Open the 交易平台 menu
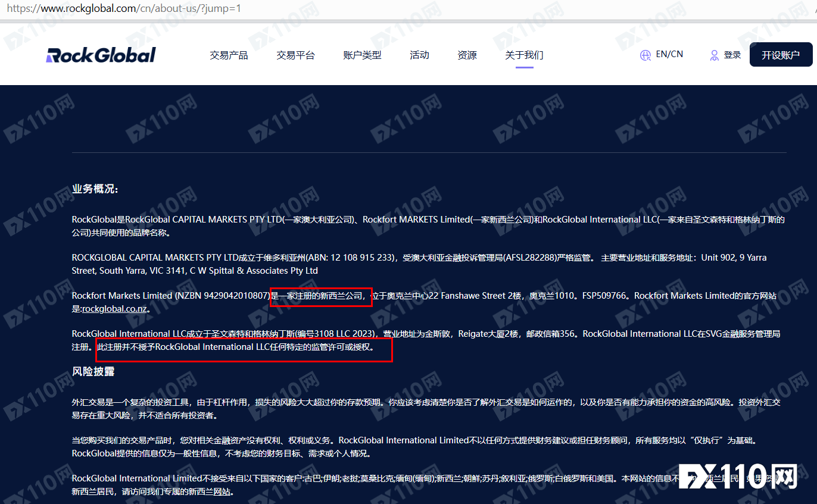The width and height of the screenshot is (817, 504). pos(295,55)
